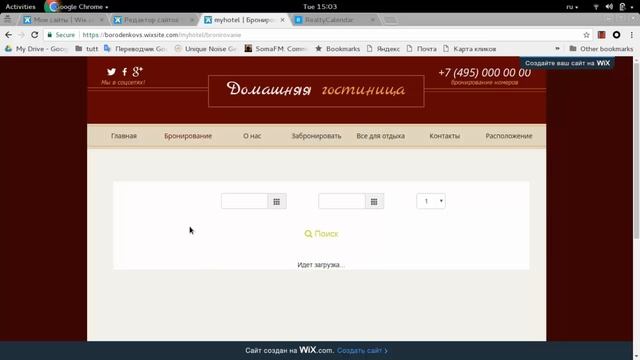
Task: Open the tutt bookmarks folder
Action: click(87, 49)
